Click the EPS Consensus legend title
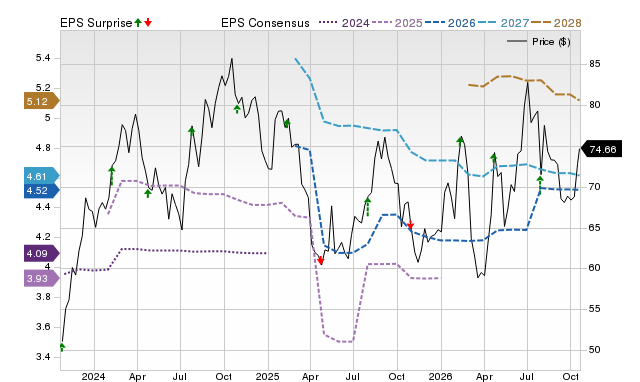This screenshot has height=382, width=640. (x=265, y=23)
